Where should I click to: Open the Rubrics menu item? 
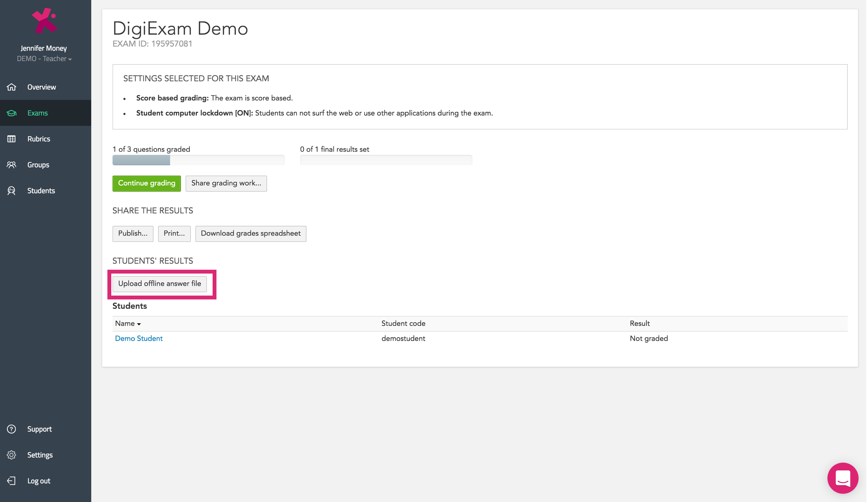[x=39, y=139]
